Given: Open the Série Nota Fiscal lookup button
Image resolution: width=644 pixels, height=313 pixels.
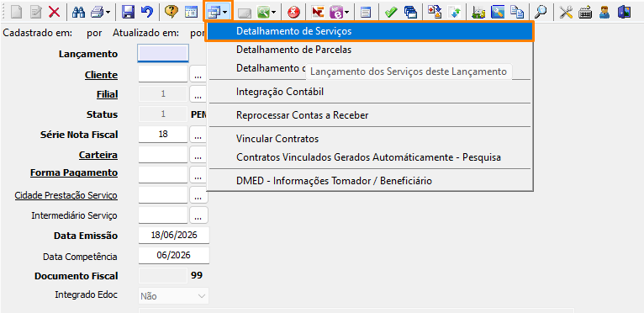Looking at the screenshot, I should click(x=198, y=135).
